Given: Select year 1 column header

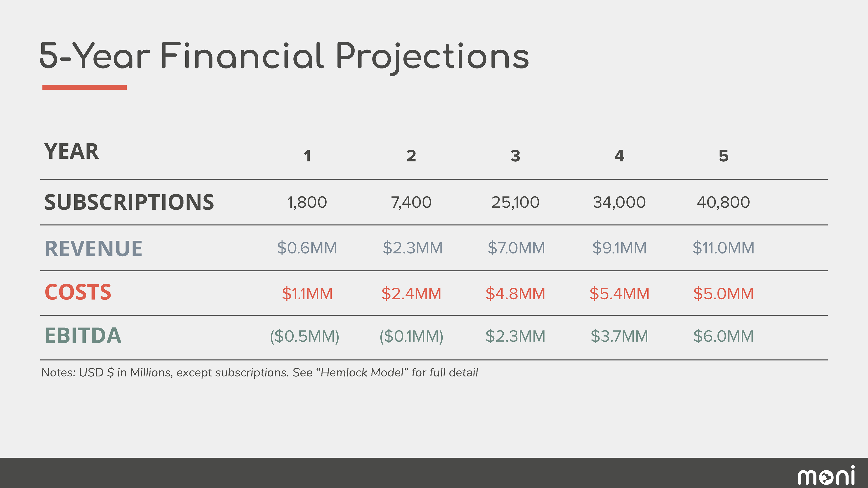Looking at the screenshot, I should [x=307, y=156].
